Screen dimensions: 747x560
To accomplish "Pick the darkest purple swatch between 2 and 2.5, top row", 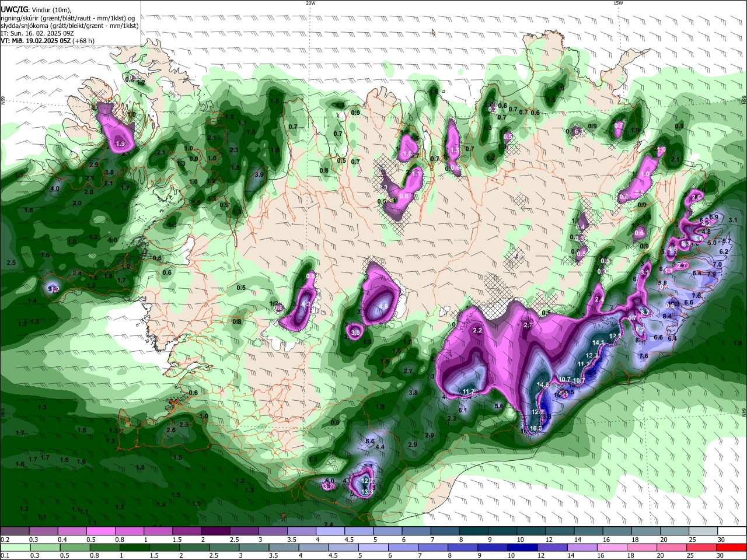I will (x=215, y=531).
